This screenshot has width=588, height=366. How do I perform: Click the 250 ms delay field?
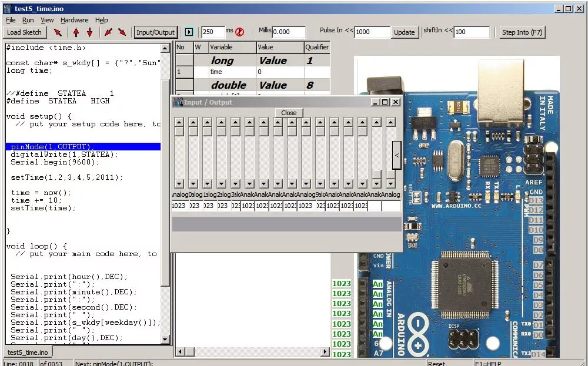pos(213,32)
